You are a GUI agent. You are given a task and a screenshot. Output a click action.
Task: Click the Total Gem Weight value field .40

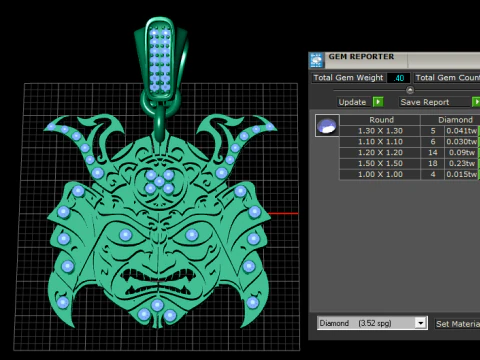click(399, 78)
